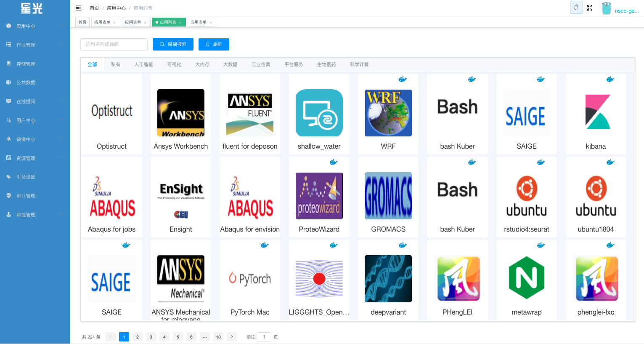
Task: Open the Abaqus for jobs app
Action: pyautogui.click(x=112, y=197)
